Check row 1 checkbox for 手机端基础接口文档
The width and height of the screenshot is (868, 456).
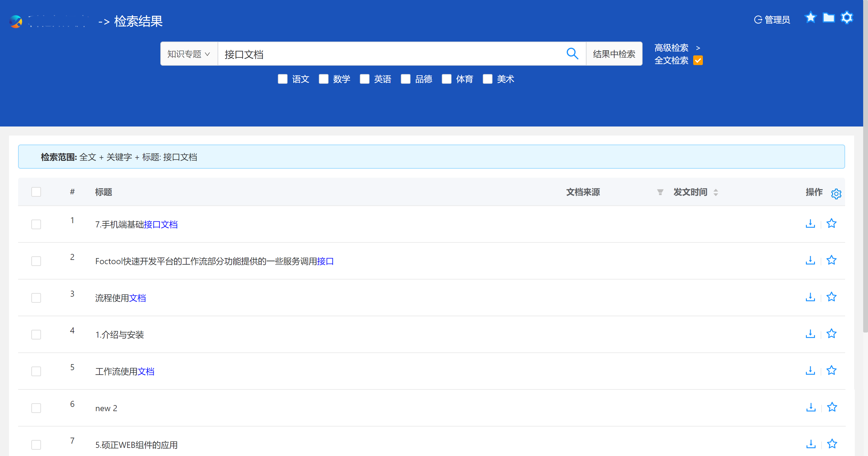tap(36, 224)
